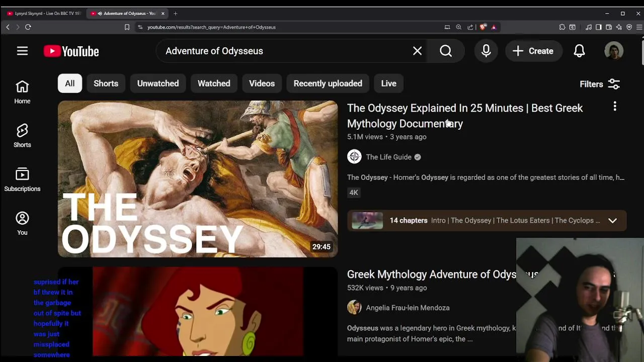Click the YouTube logo
This screenshot has width=644, height=362.
coord(71,51)
